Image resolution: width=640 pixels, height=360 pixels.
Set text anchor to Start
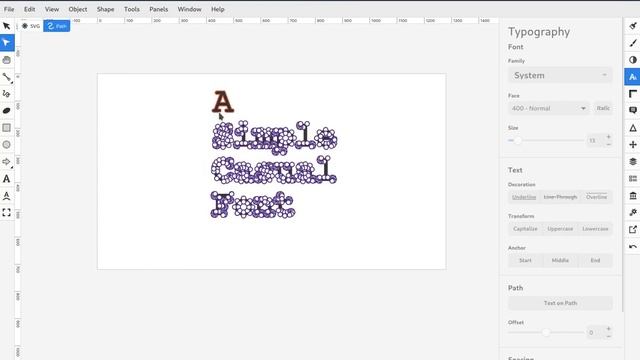(x=525, y=260)
